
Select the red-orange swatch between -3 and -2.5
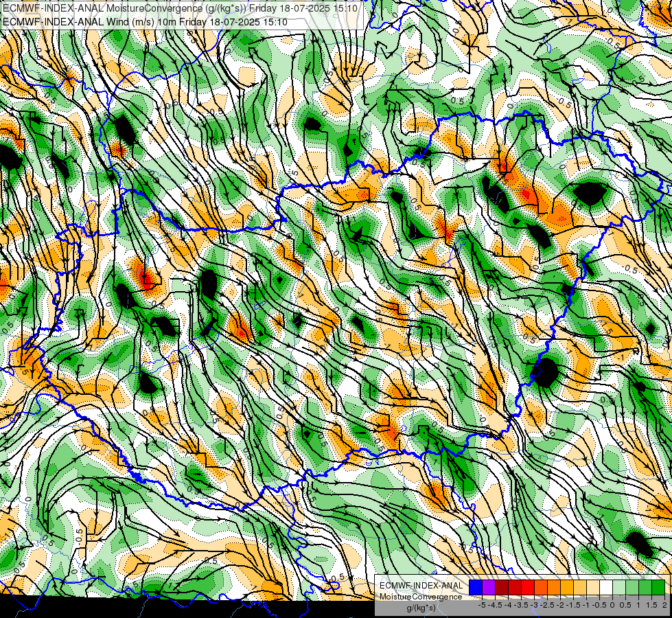pos(541,588)
